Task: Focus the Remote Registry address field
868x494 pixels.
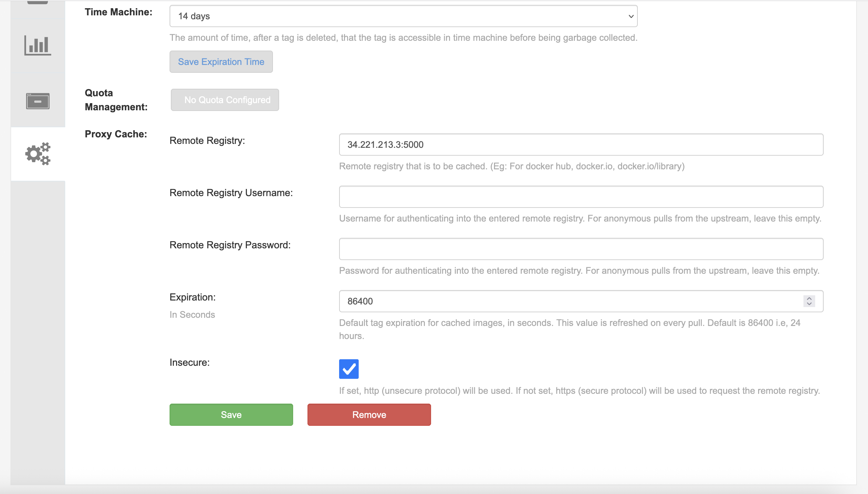Action: 581,145
